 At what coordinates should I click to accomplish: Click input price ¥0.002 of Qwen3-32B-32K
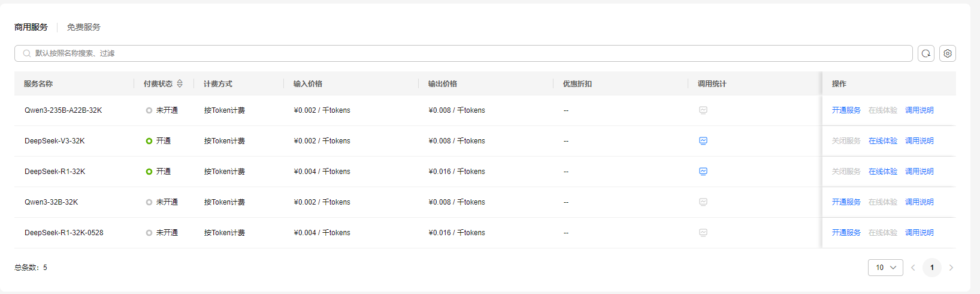coord(322,202)
